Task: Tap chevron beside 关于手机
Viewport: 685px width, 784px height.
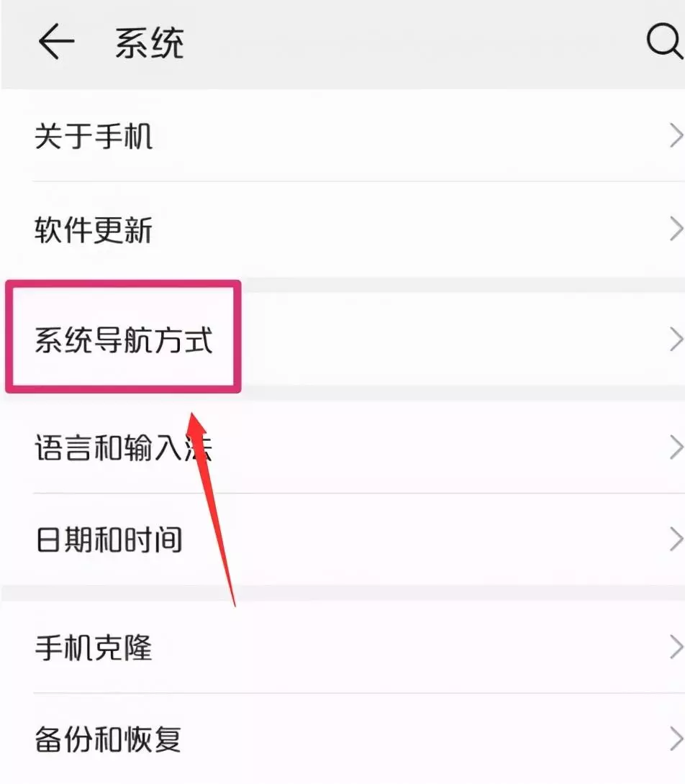Action: point(676,136)
